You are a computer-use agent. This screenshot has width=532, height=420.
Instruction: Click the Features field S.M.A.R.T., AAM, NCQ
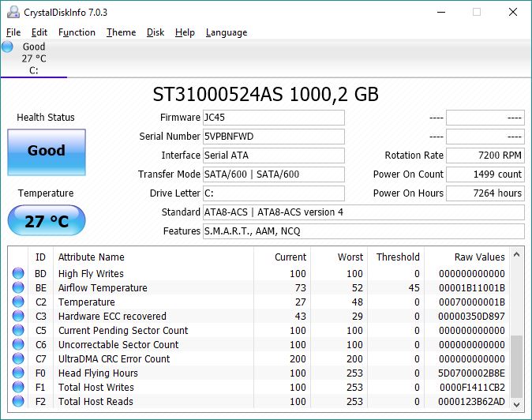364,231
